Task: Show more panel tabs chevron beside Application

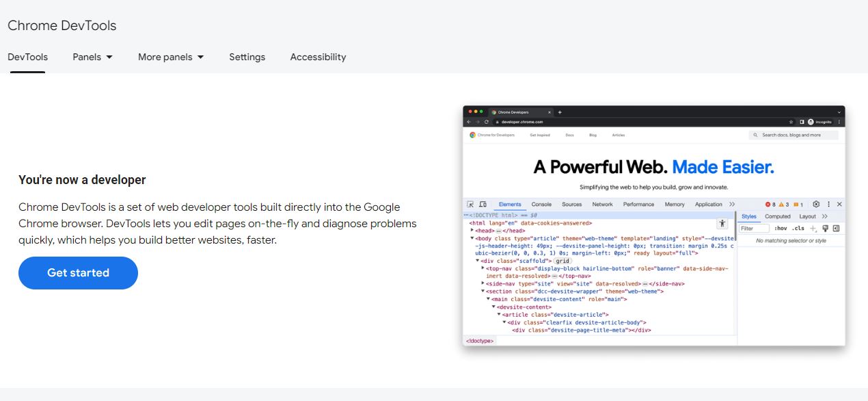Action: coord(732,204)
